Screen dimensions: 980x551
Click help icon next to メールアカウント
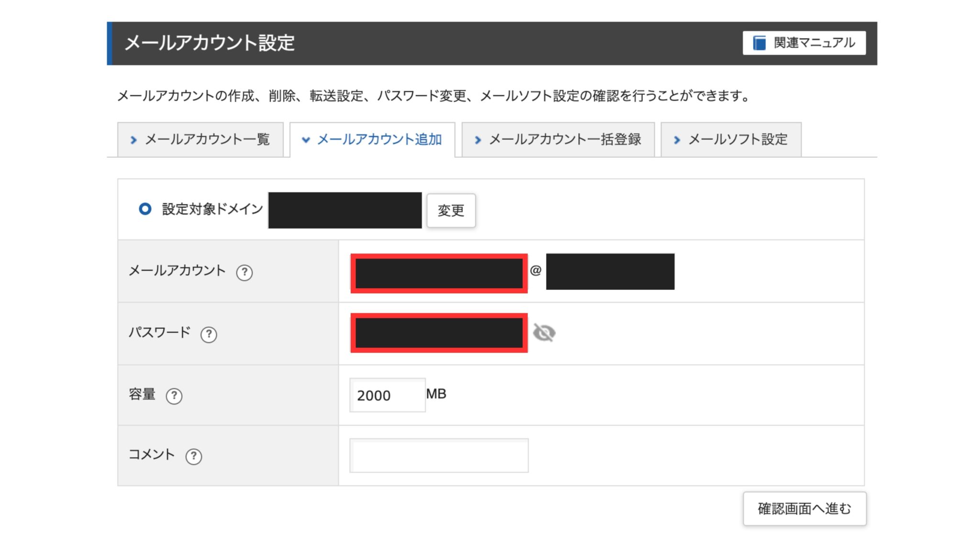click(x=244, y=272)
